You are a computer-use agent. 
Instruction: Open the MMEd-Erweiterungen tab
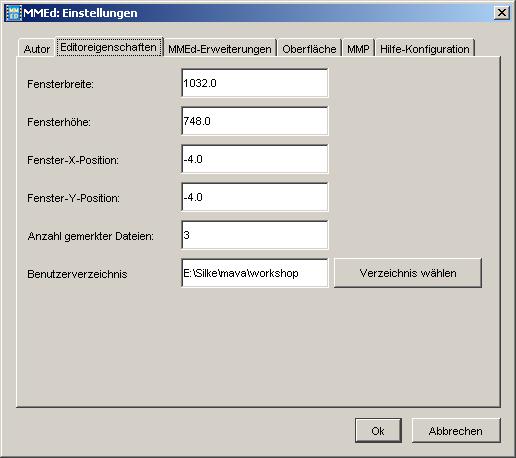click(x=220, y=49)
